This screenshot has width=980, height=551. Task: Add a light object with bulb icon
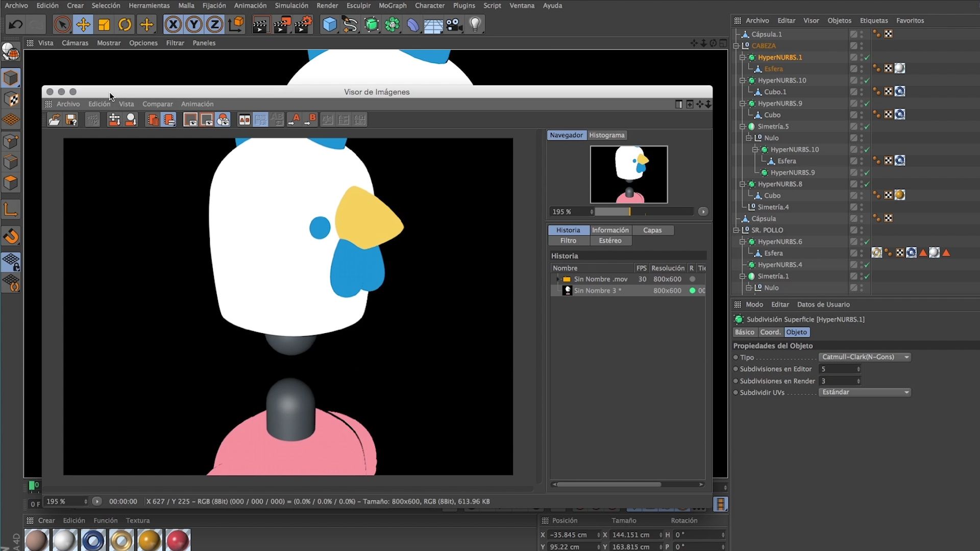(x=475, y=24)
